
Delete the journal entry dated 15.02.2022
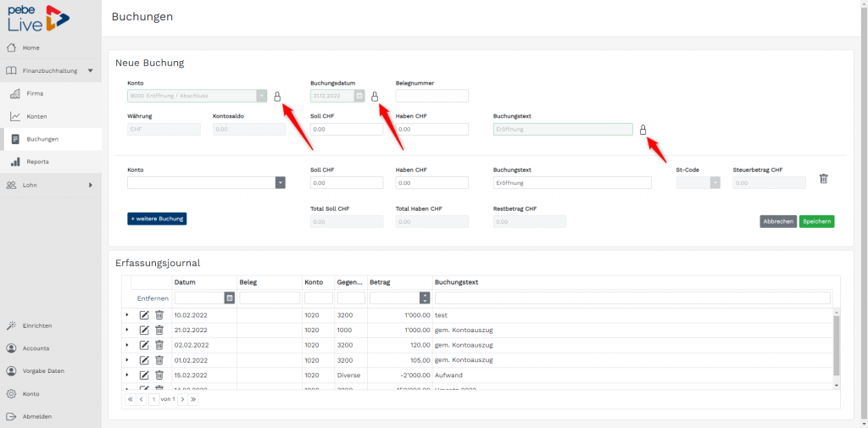pos(159,375)
